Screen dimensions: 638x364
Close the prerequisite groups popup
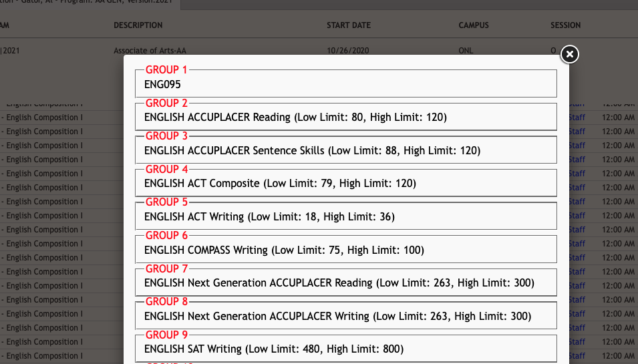coord(569,54)
